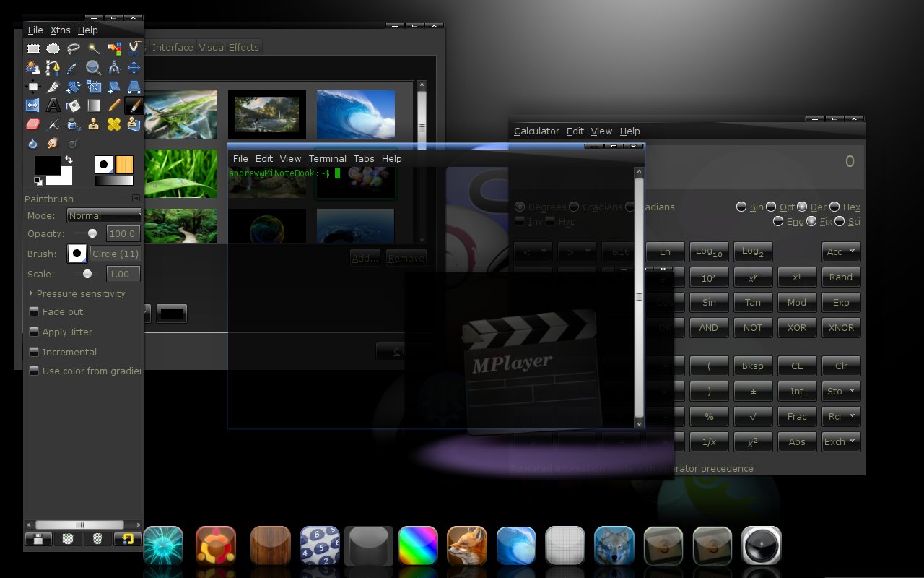Expand the Pressure sensitivity section
This screenshot has width=924, height=578.
click(31, 293)
